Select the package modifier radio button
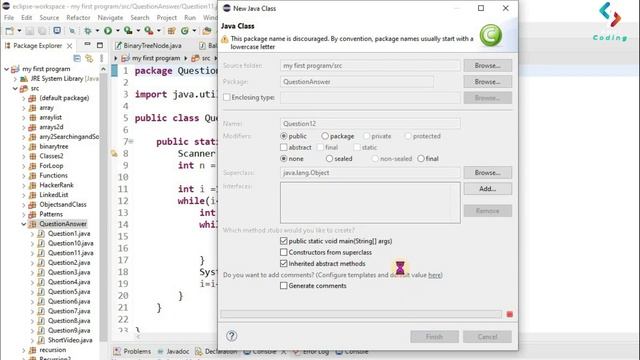The width and height of the screenshot is (640, 360). pyautogui.click(x=325, y=136)
